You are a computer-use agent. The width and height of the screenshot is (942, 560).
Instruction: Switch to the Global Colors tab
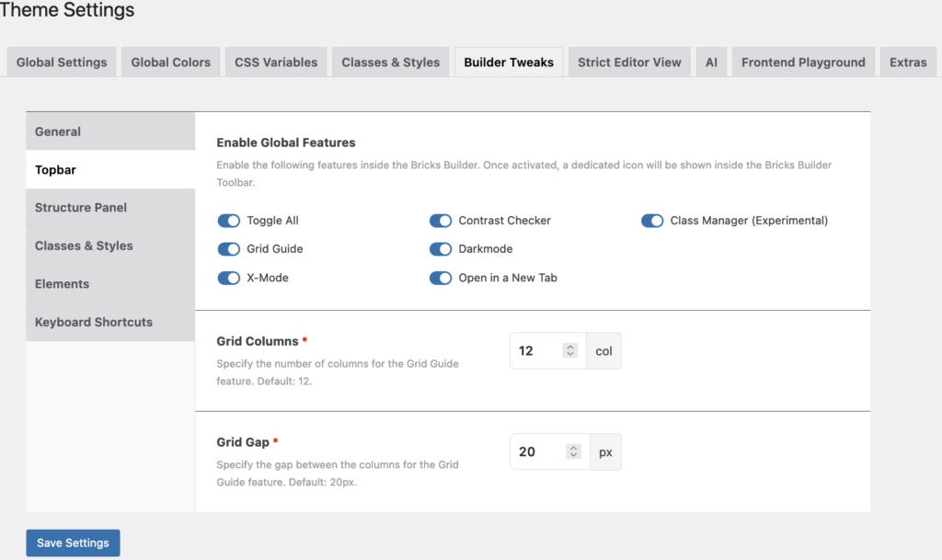(170, 62)
